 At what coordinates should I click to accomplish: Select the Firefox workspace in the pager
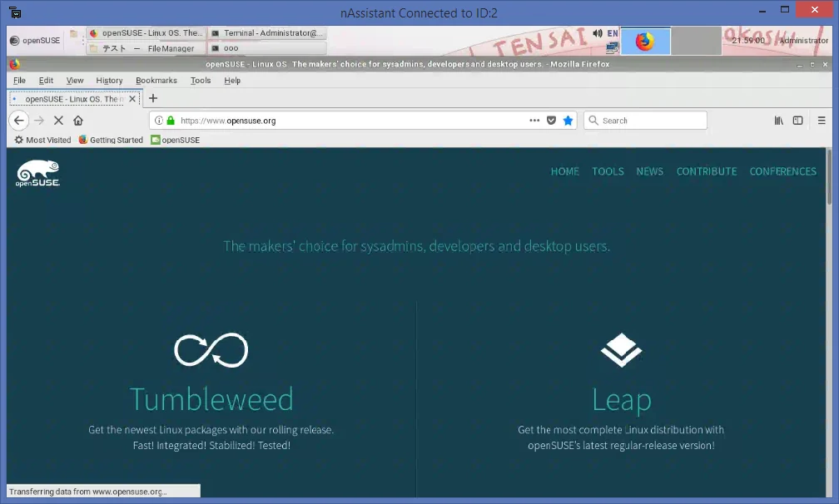pyautogui.click(x=645, y=41)
